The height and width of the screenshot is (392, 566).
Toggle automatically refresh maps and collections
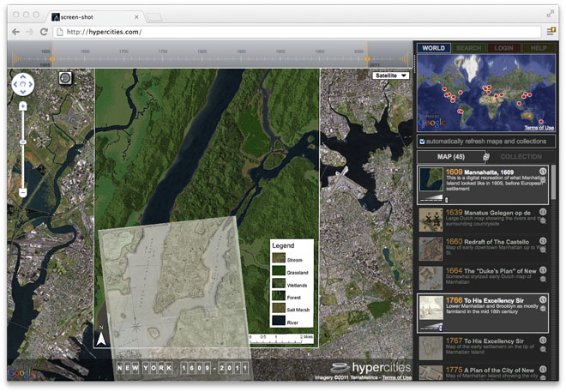click(x=421, y=142)
